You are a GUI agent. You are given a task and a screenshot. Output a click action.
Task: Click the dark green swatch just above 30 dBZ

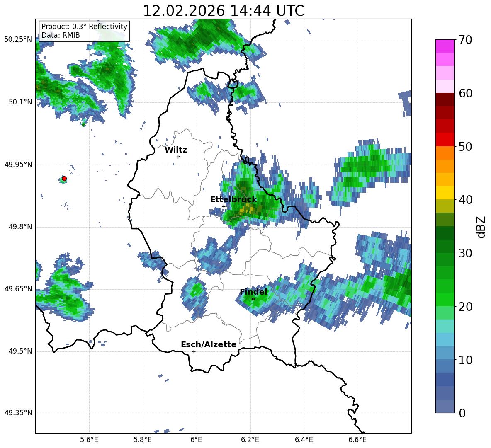[445, 246]
